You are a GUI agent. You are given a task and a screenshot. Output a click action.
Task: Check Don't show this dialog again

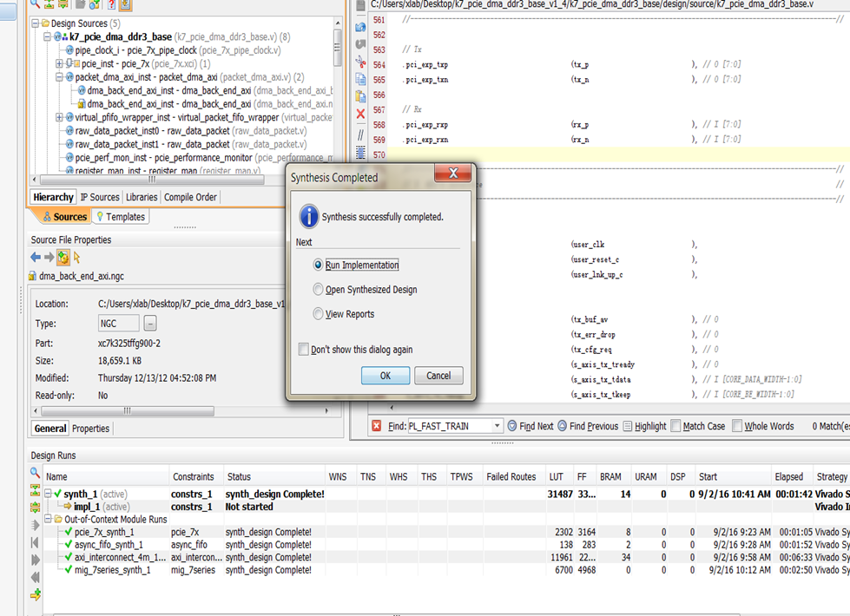click(x=303, y=350)
